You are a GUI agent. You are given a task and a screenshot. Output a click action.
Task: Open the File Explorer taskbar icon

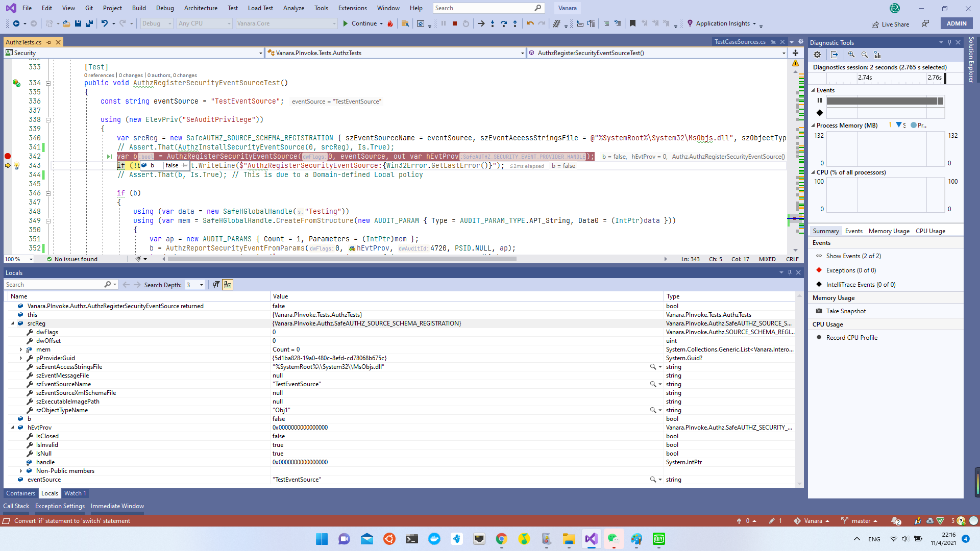[x=569, y=539]
